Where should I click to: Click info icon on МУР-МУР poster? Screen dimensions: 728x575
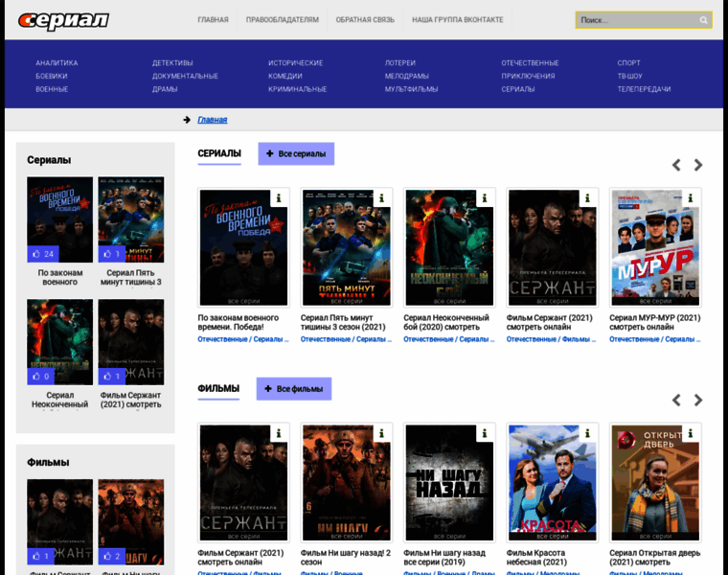point(690,198)
